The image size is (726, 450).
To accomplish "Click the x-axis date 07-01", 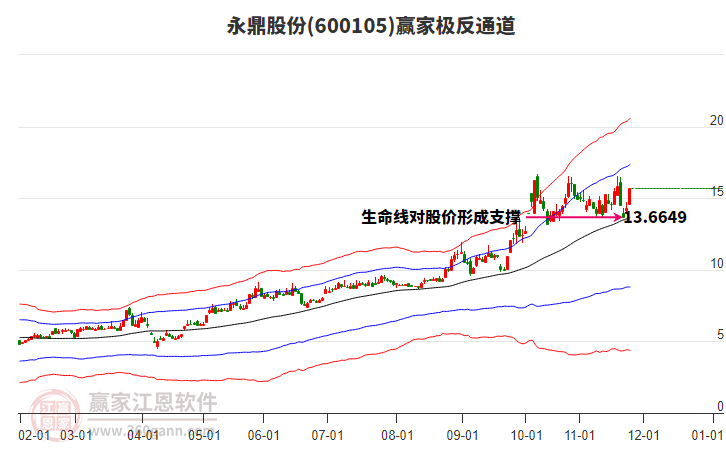I will (327, 436).
